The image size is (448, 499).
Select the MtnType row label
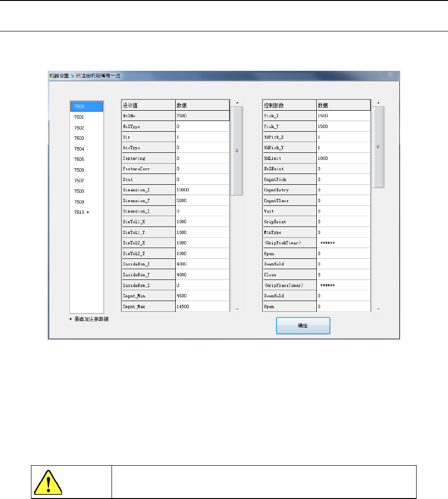tap(290, 232)
